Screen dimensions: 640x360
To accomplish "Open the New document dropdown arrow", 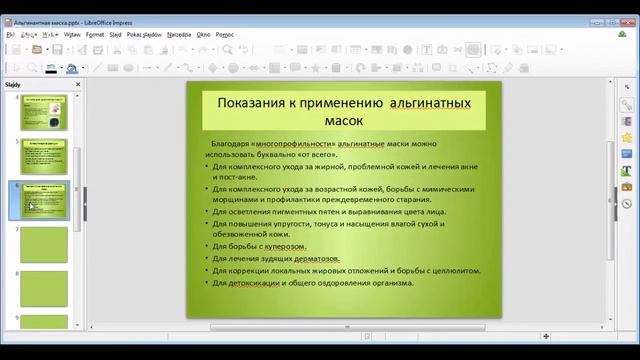I will click(27, 50).
